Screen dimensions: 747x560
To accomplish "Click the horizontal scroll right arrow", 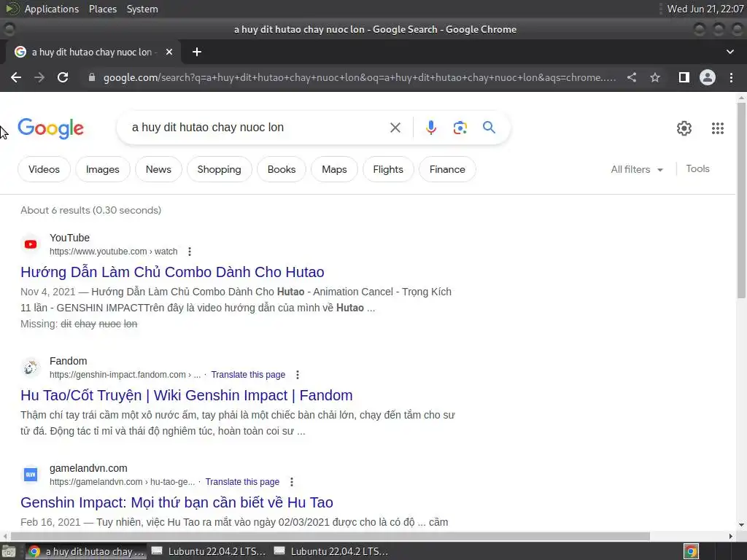I will [x=731, y=536].
